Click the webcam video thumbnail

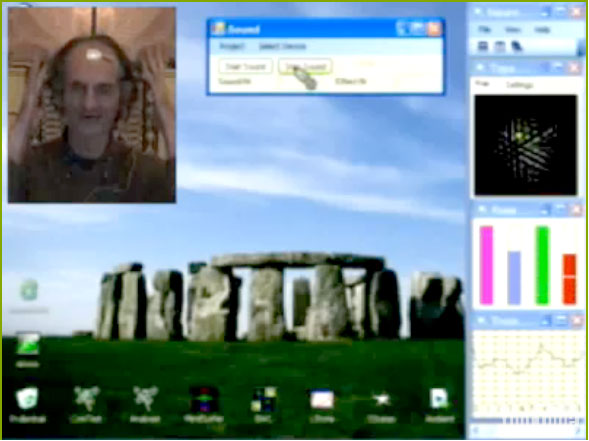coord(92,105)
